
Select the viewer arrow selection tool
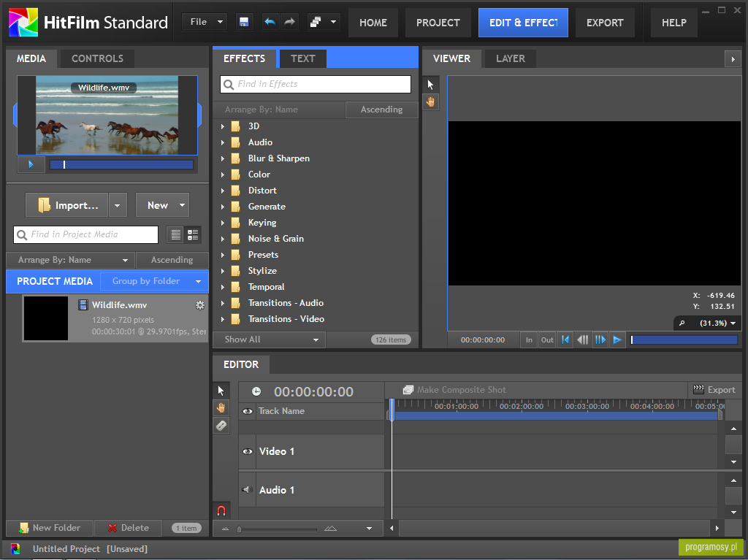pos(430,85)
